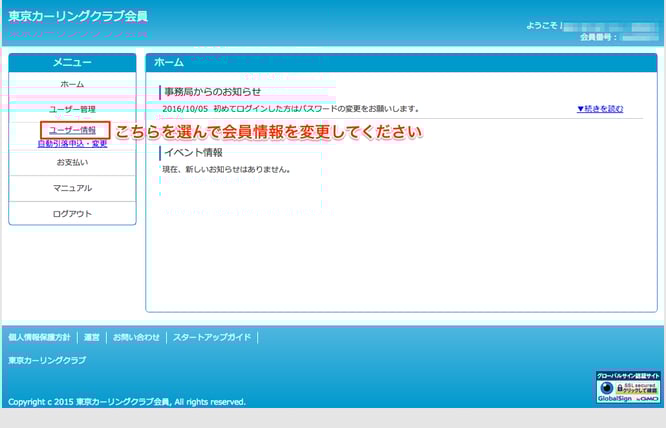Click the Copyright 2015 footer text
Image resolution: width=666 pixels, height=428 pixels.
click(127, 402)
